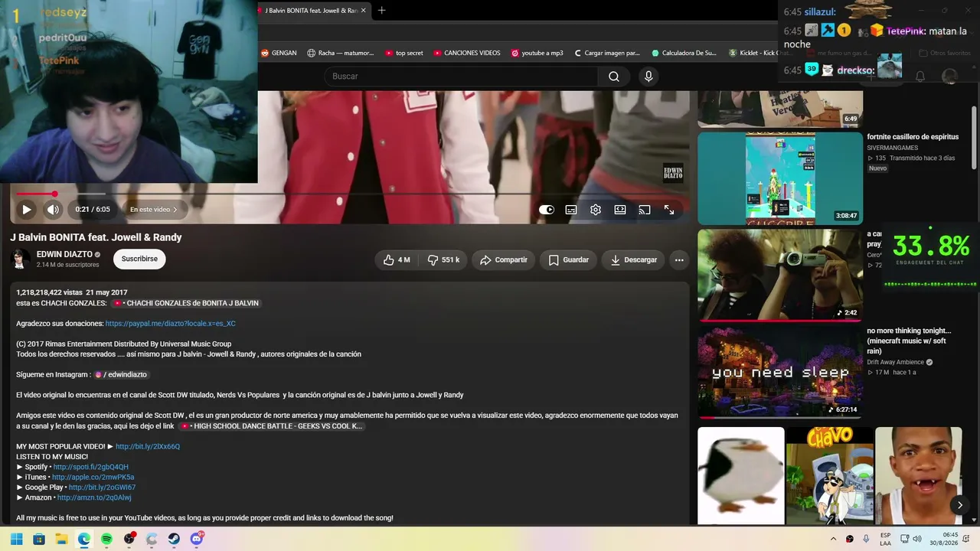This screenshot has height=551, width=980.
Task: Toggle the YouTube autoplay switch
Action: click(x=547, y=210)
